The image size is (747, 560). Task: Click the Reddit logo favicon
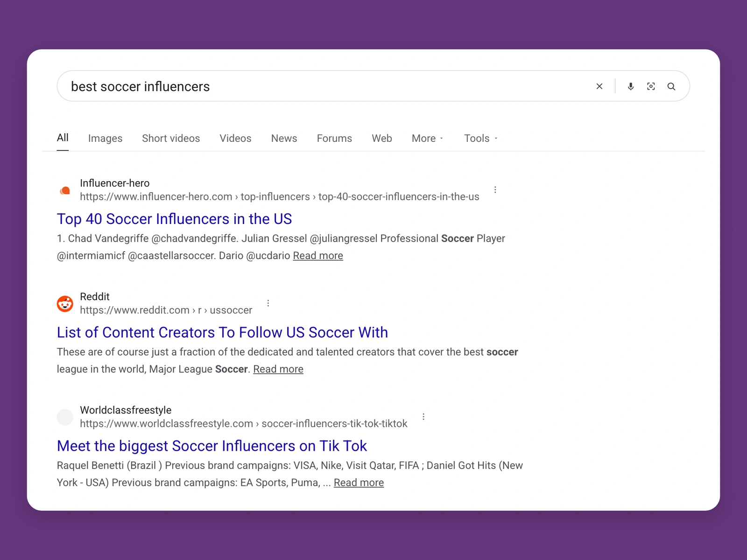click(65, 304)
